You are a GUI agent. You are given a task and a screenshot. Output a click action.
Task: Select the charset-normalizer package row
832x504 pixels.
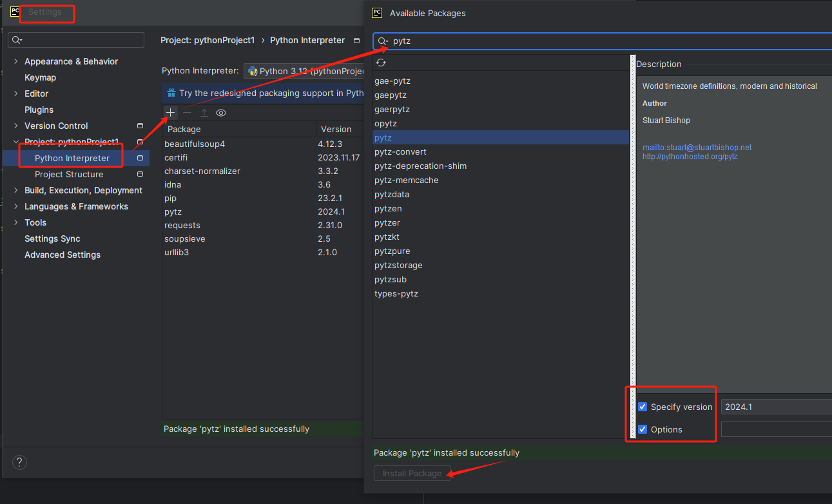(x=263, y=171)
